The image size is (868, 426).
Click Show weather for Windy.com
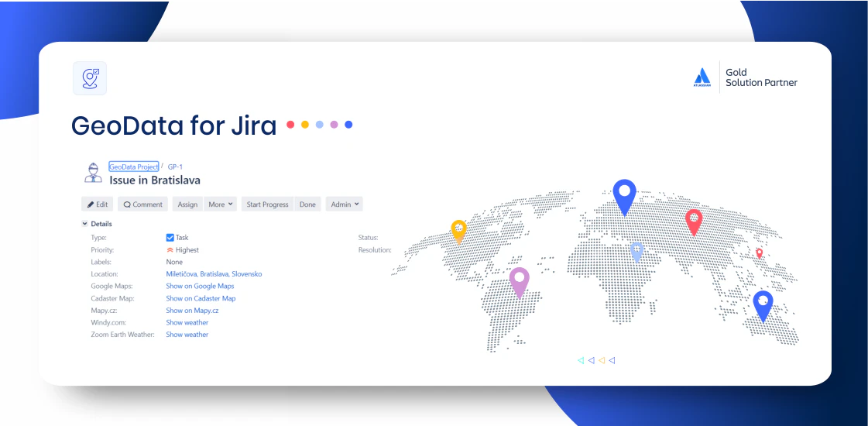[187, 322]
